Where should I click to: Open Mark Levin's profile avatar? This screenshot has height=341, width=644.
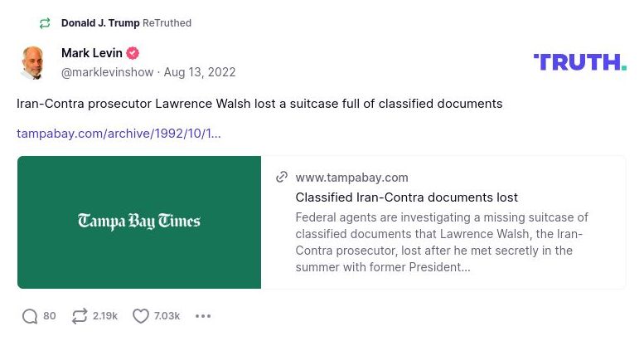[x=33, y=63]
